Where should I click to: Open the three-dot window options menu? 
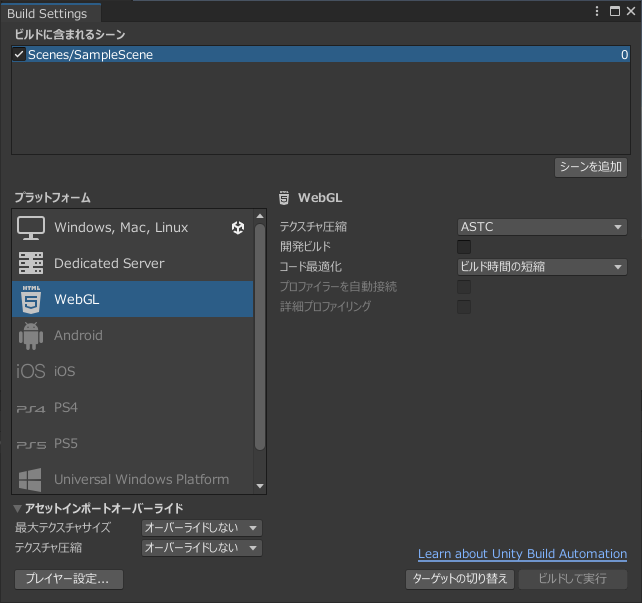pyautogui.click(x=597, y=11)
